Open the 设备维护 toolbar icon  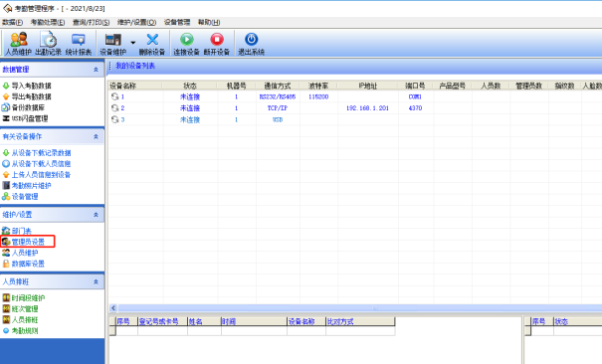pos(112,44)
